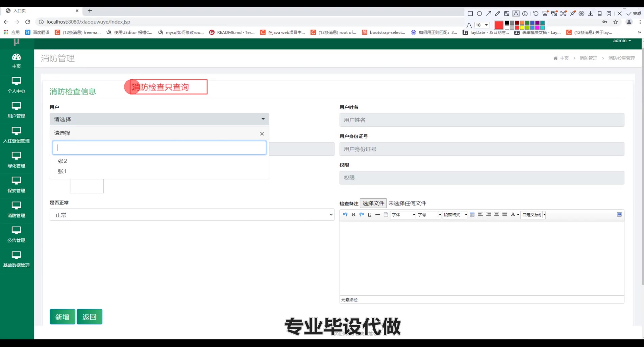Toggle fullscreen mode in the editor

(619, 215)
